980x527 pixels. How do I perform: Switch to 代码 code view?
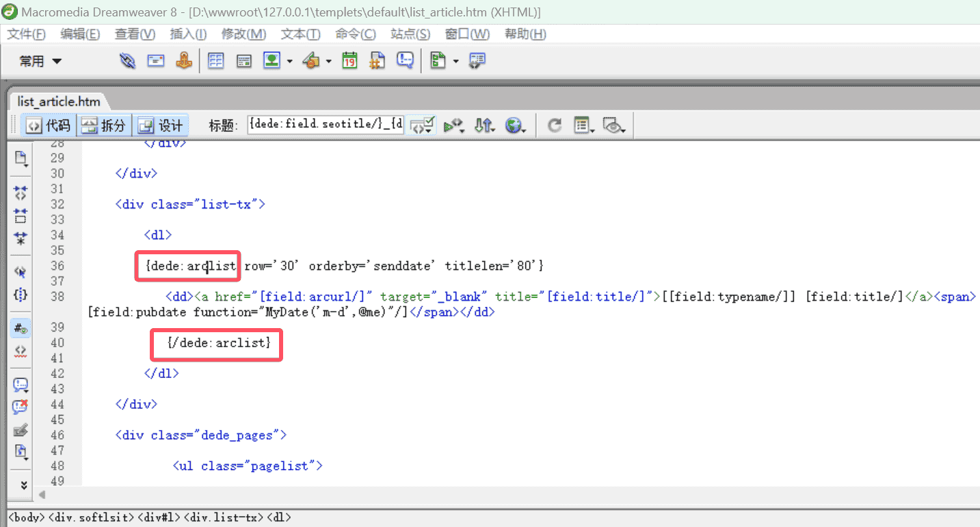pyautogui.click(x=48, y=126)
